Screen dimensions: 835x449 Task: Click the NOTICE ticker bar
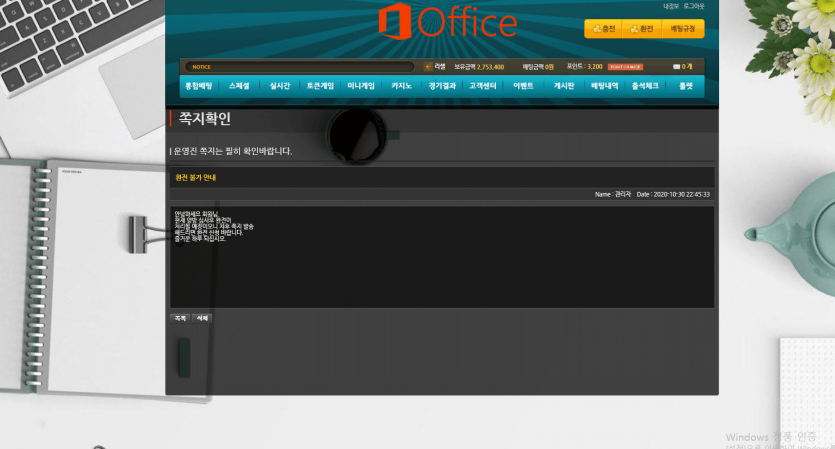[x=299, y=67]
